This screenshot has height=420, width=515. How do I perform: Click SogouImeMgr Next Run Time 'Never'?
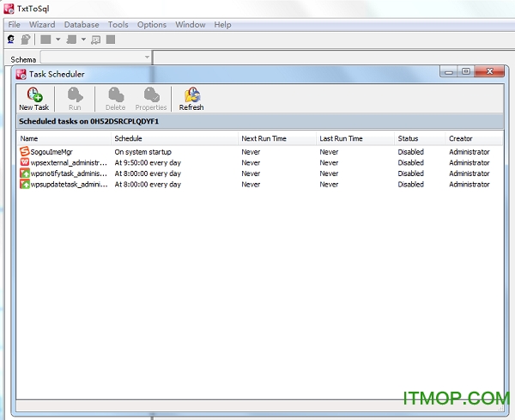[251, 152]
